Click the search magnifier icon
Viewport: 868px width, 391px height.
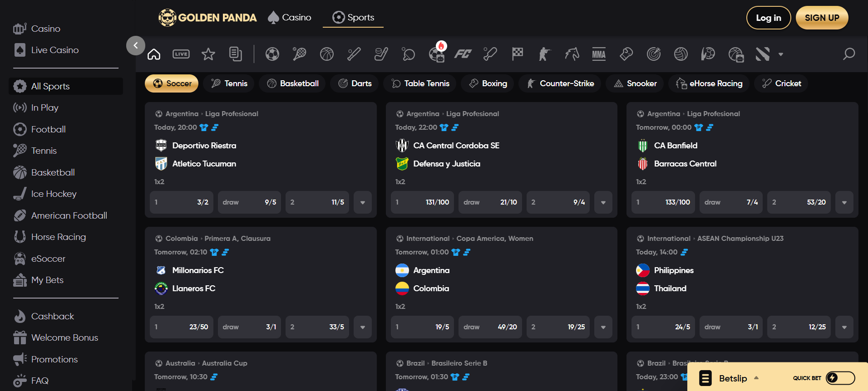(848, 54)
